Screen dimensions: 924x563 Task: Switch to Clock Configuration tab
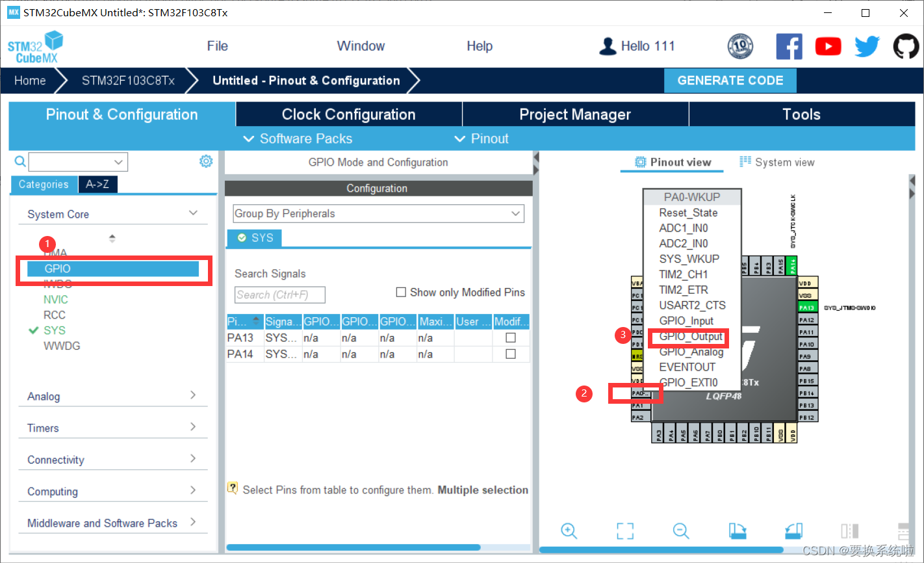(x=349, y=114)
